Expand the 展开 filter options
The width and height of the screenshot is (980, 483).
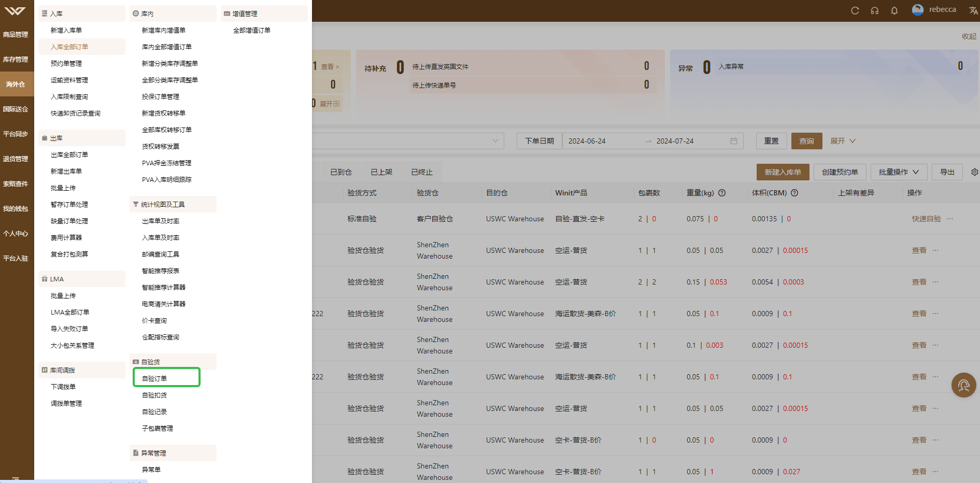pyautogui.click(x=843, y=141)
